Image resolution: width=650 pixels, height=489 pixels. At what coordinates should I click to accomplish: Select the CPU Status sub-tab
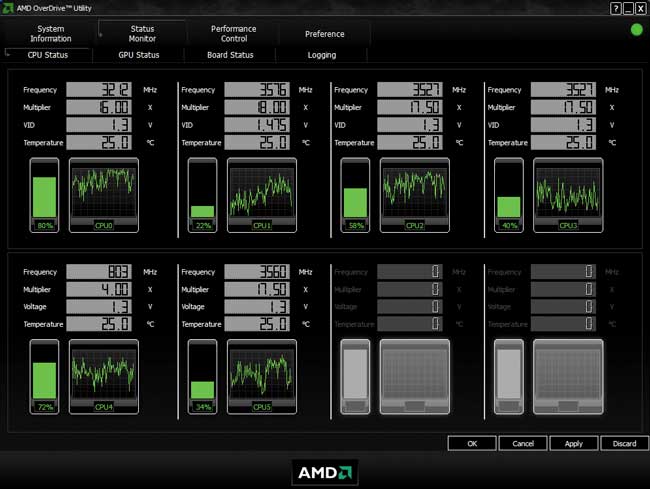[x=48, y=55]
